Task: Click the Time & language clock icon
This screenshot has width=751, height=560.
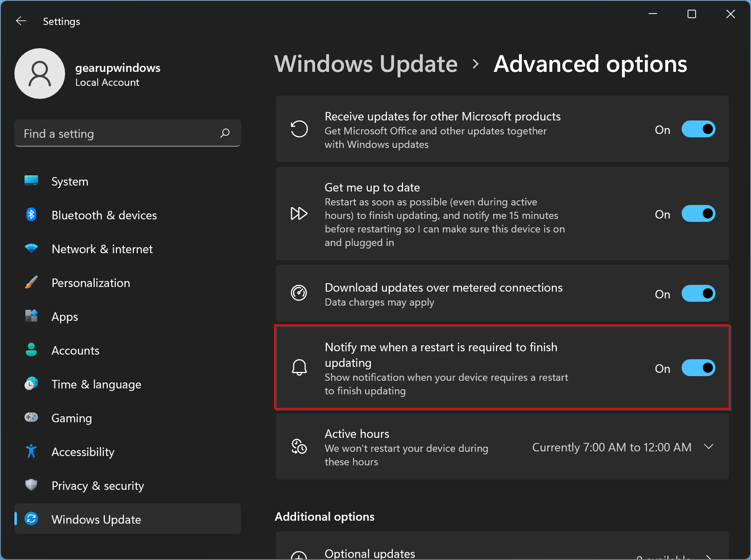Action: pos(31,384)
